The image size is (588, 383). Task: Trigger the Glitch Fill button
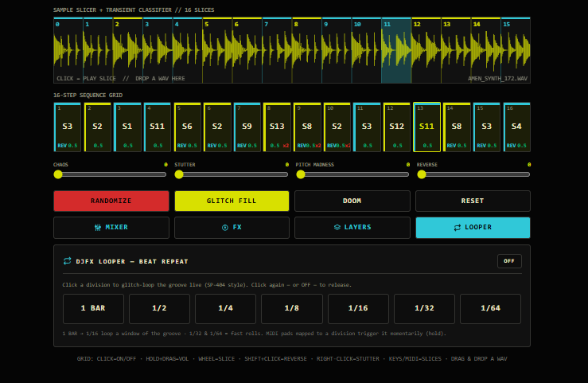point(232,201)
